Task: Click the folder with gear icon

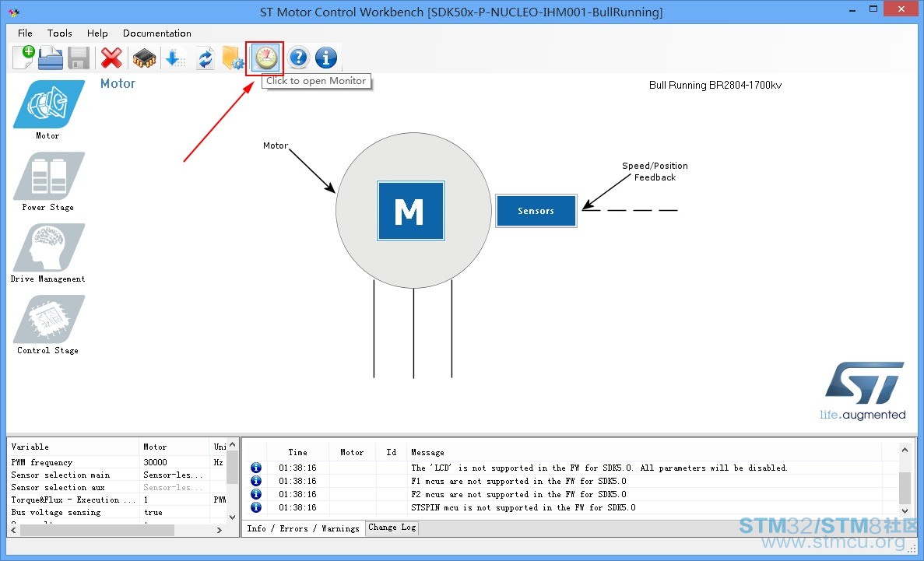Action: click(234, 58)
